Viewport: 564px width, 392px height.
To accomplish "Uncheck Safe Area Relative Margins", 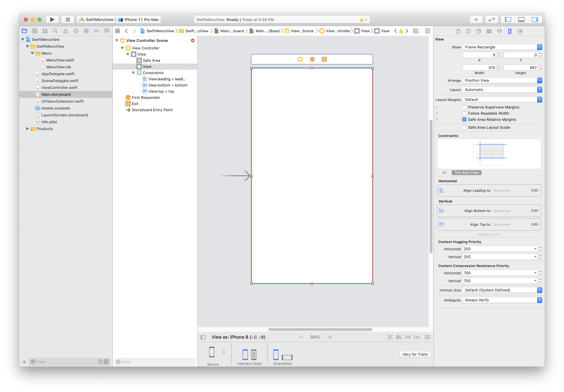I will click(464, 119).
